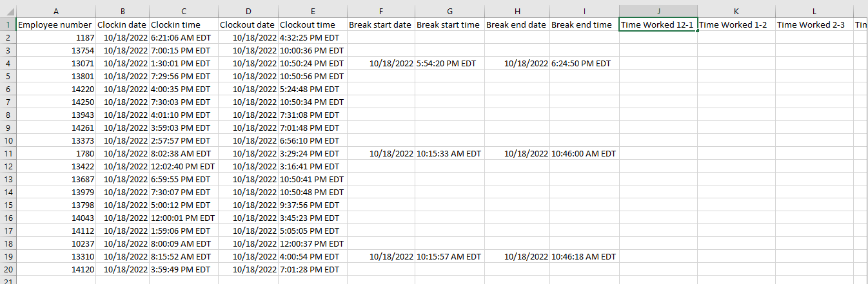Select Time Worked 12-1 header cell
Screen dimensions: 868x284
658,24
